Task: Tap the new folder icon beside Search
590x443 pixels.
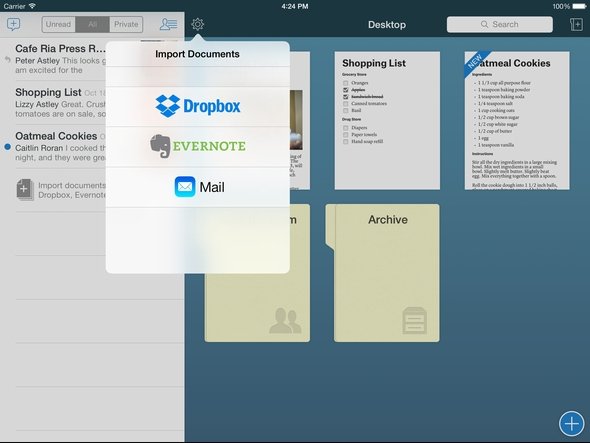Action: pos(576,24)
